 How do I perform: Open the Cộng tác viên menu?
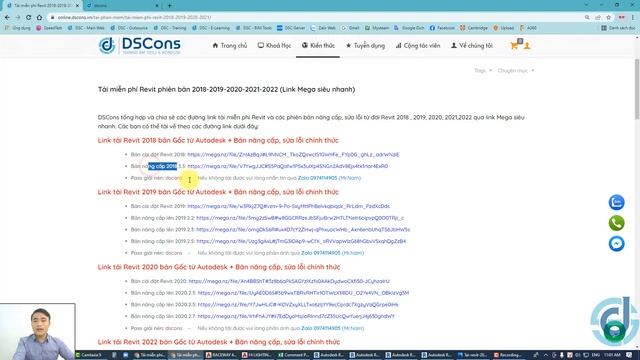click(418, 46)
